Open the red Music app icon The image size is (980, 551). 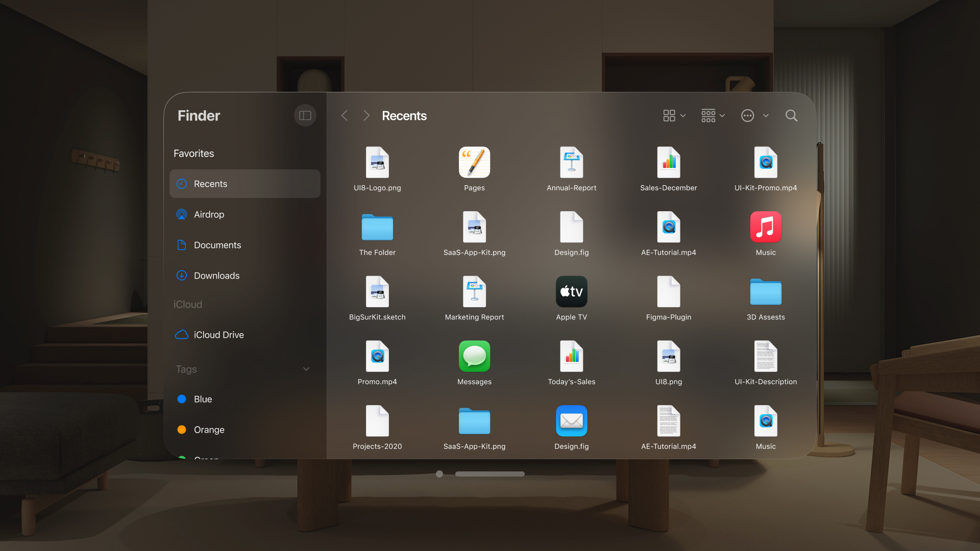coord(765,228)
